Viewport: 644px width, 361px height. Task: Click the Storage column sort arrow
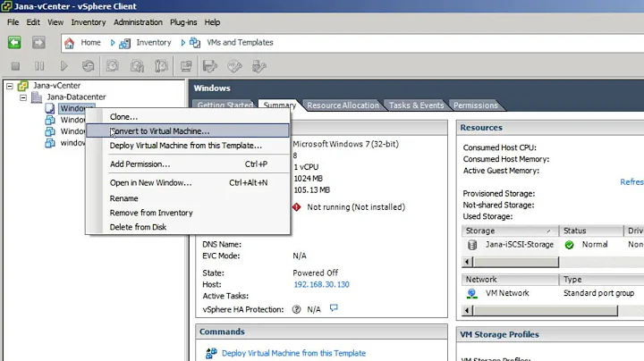548,231
